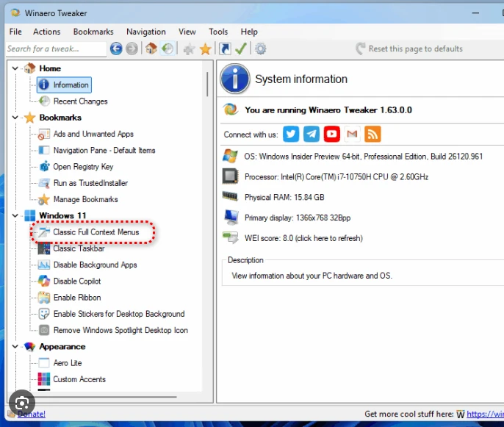Click Reset this page to defaults
The image size is (504, 427).
tap(415, 49)
